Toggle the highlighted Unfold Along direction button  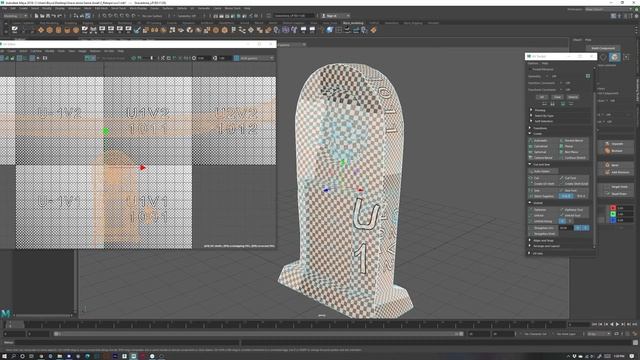pyautogui.click(x=562, y=221)
